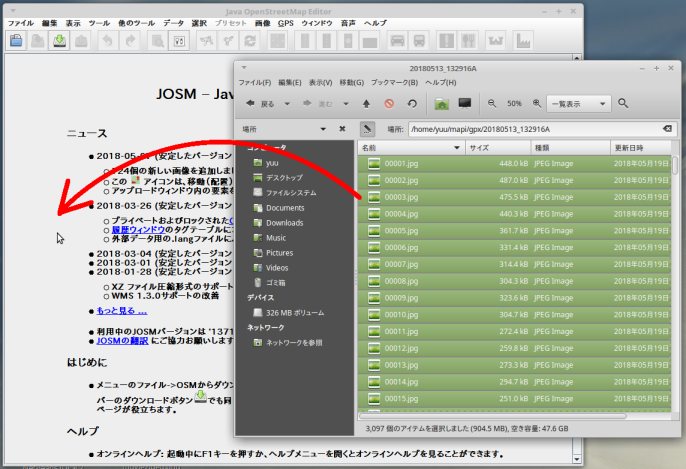Click the computer monitor toolbar icon
The image size is (686, 469).
pyautogui.click(x=465, y=103)
